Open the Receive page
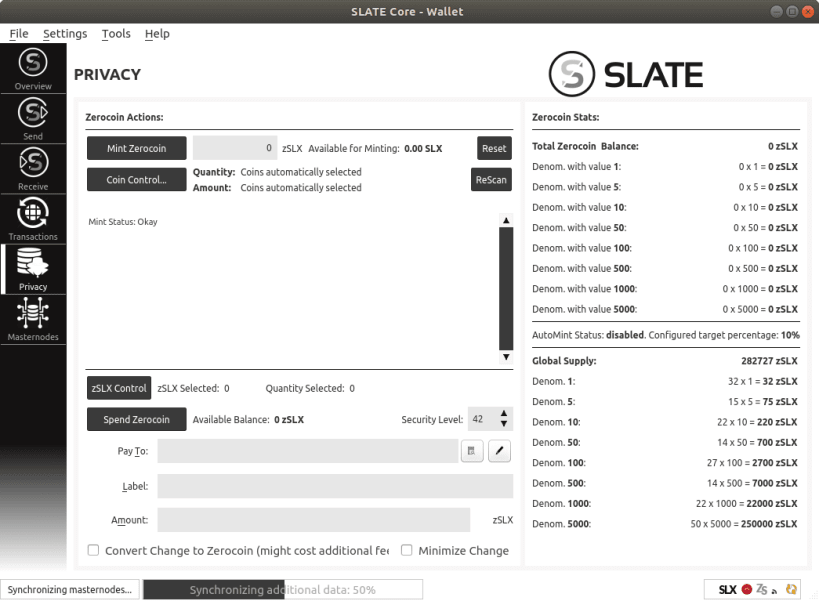 (x=33, y=169)
